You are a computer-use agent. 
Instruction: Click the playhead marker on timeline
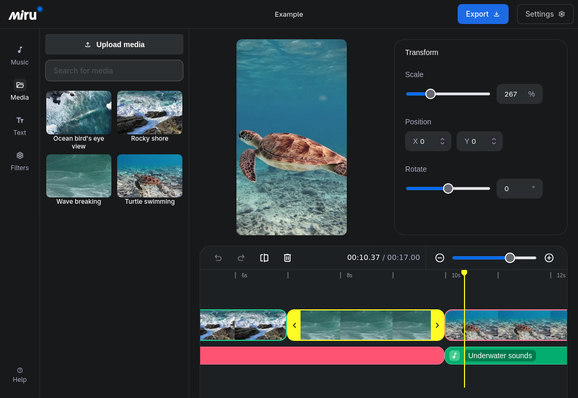464,273
